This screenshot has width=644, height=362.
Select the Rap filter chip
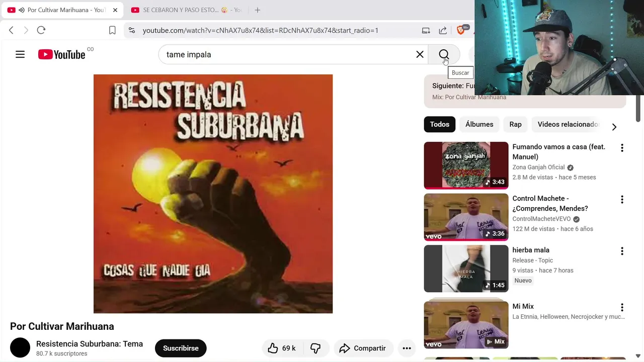click(x=515, y=124)
